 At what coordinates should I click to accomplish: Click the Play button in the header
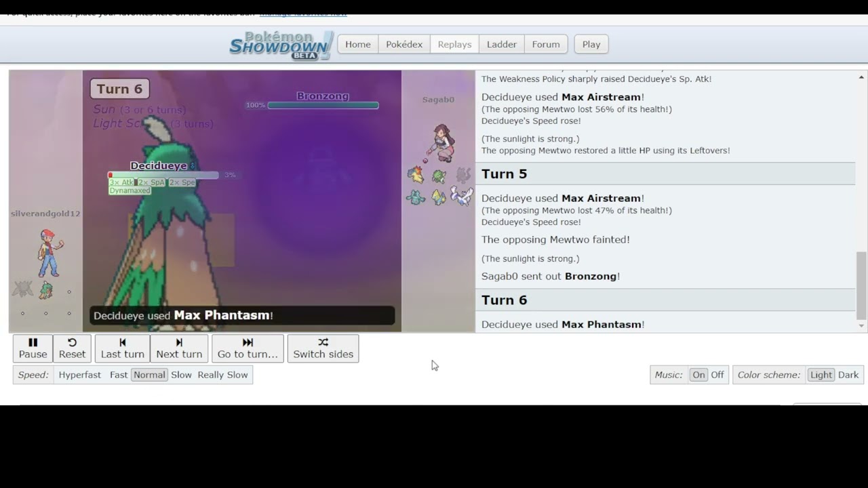591,44
